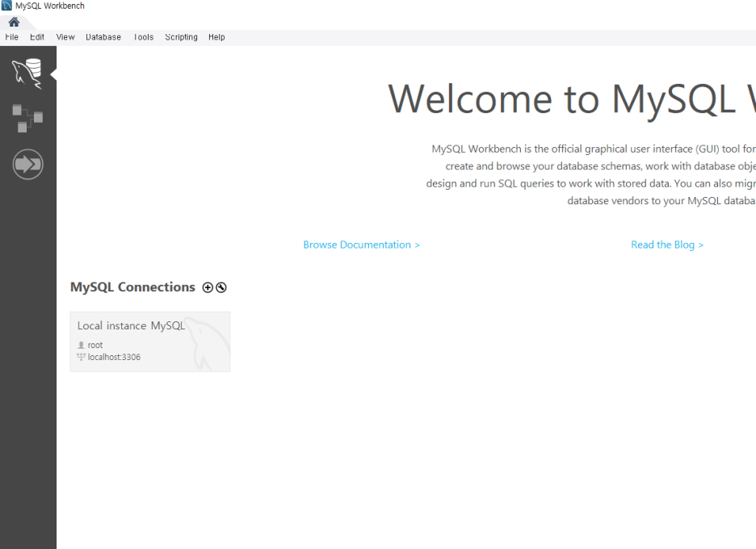756x549 pixels.
Task: Follow the Browse Documentation link
Action: (x=362, y=245)
